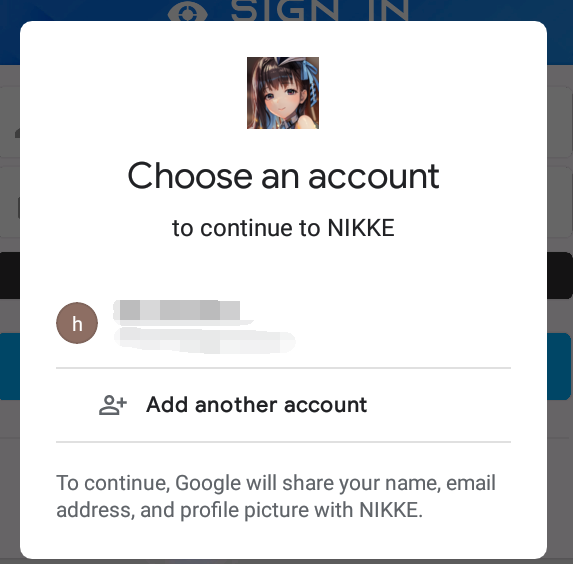Click the 'Choose an account' heading
The width and height of the screenshot is (573, 564).
coord(283,176)
